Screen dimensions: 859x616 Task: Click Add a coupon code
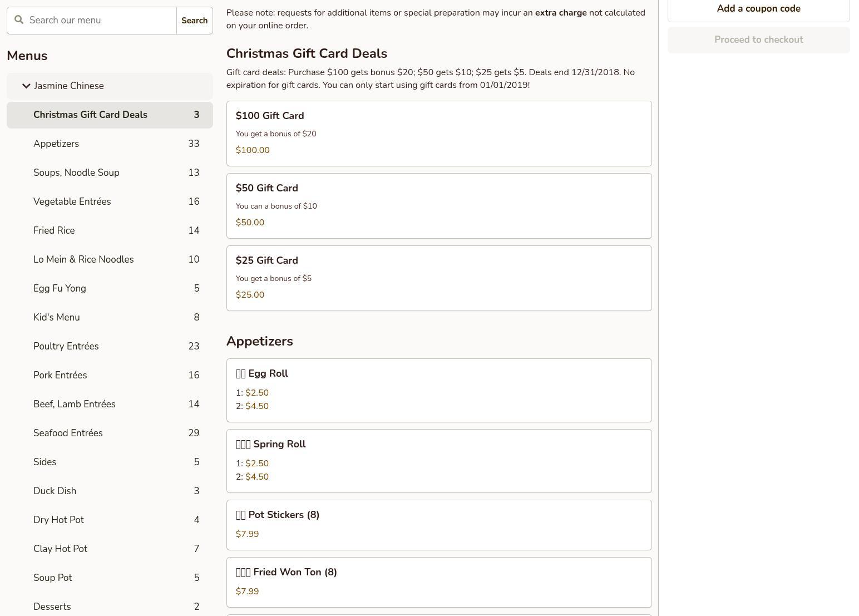(x=758, y=9)
